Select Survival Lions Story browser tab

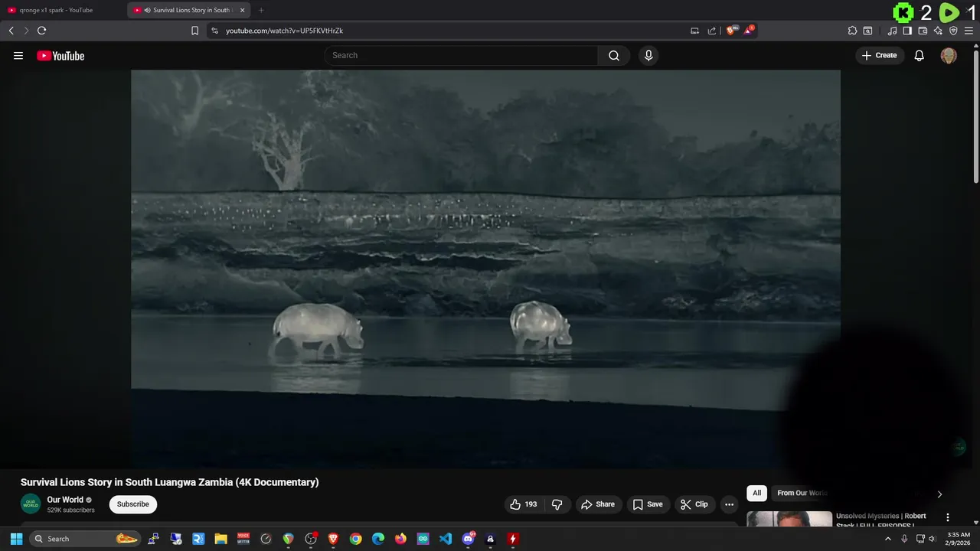[189, 10]
